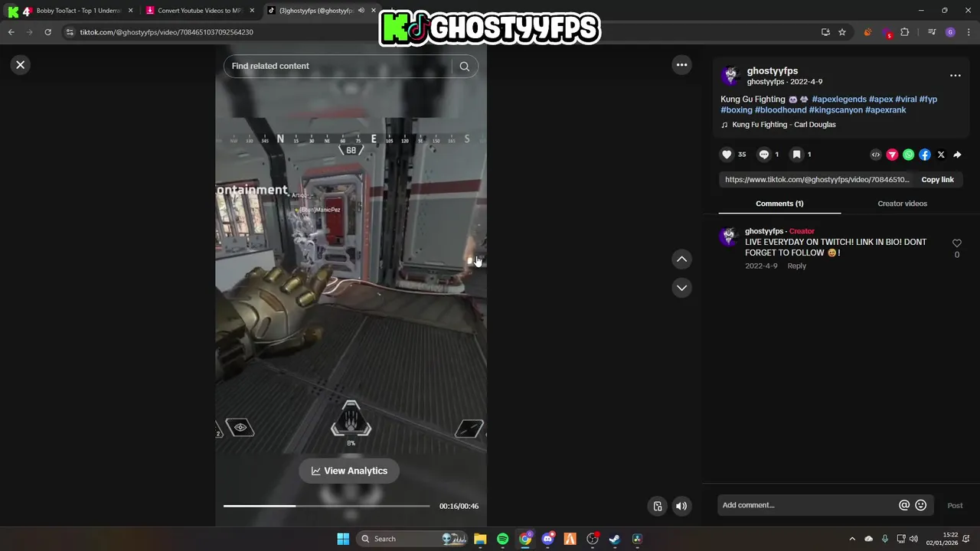Screen dimensions: 980x551
Task: Reply to the ghostyyfps comment
Action: (796, 266)
